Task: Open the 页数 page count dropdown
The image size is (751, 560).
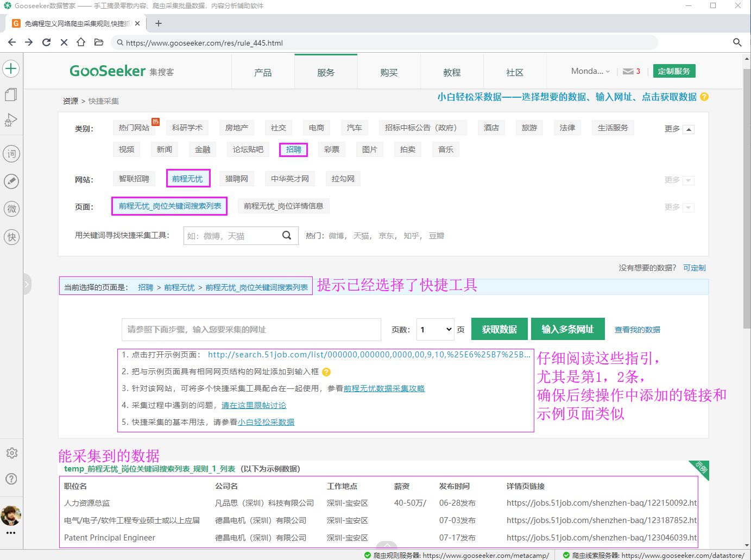Action: 436,330
